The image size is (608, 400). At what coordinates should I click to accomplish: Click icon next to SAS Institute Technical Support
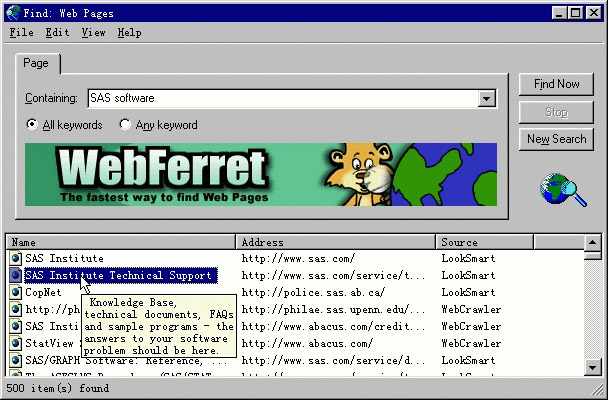pyautogui.click(x=16, y=276)
